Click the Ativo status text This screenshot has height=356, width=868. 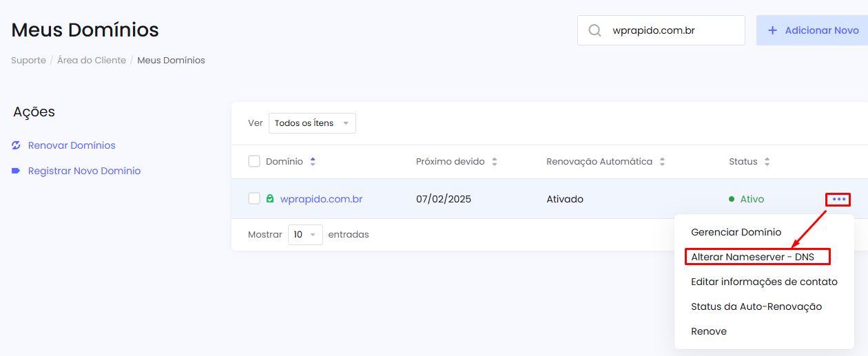(x=752, y=199)
